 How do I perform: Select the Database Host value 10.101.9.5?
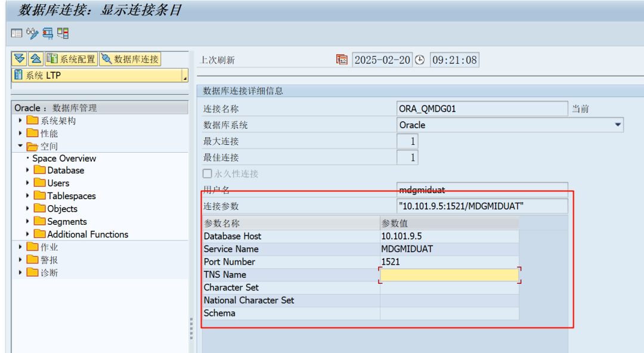point(450,236)
